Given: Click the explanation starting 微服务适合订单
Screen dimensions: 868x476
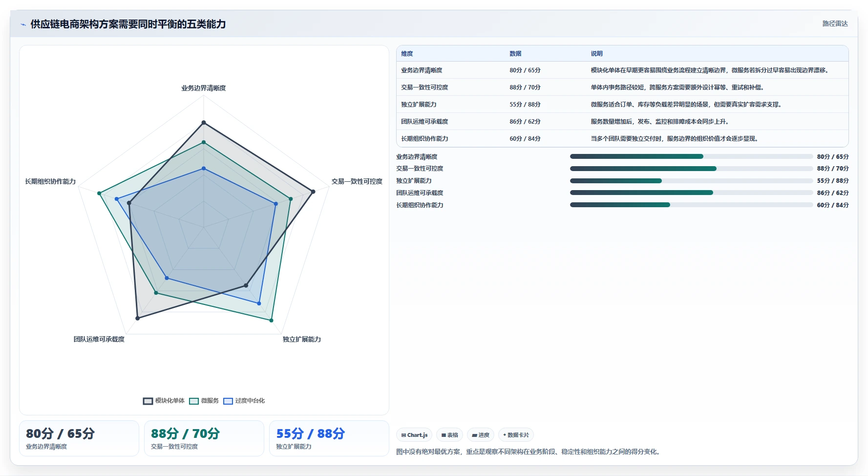Looking at the screenshot, I should pyautogui.click(x=687, y=105).
